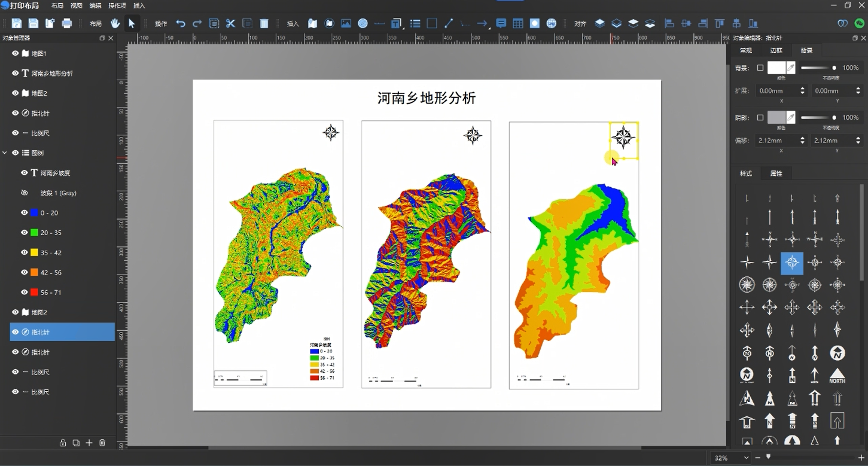The width and height of the screenshot is (868, 466).
Task: Select the 56 - 71 legend item
Action: click(51, 292)
